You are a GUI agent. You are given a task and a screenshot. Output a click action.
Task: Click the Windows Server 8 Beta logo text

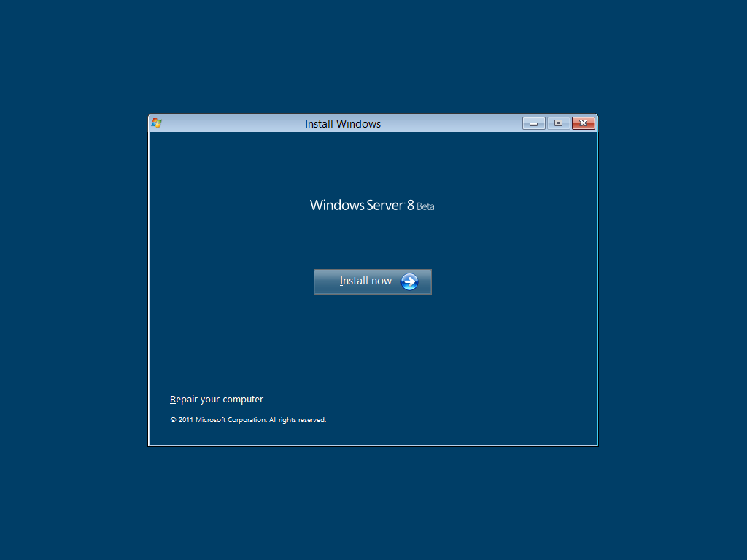pos(372,205)
